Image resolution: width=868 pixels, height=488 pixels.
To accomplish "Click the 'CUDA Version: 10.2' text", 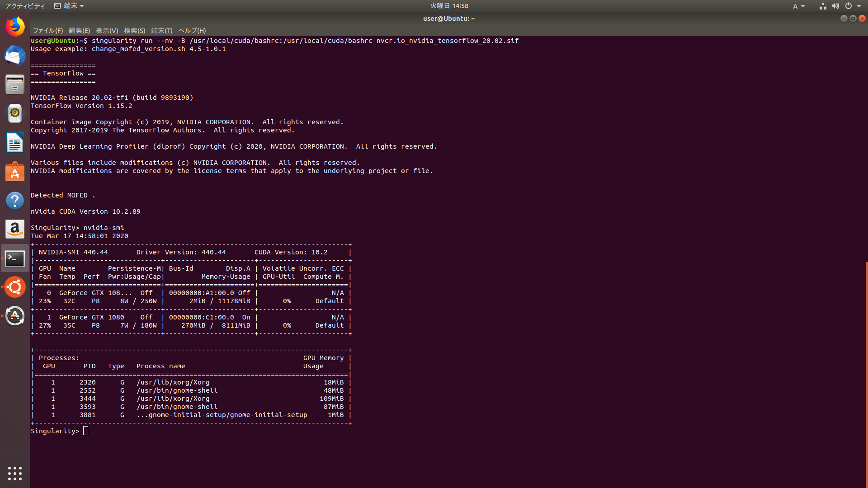I will coord(291,252).
